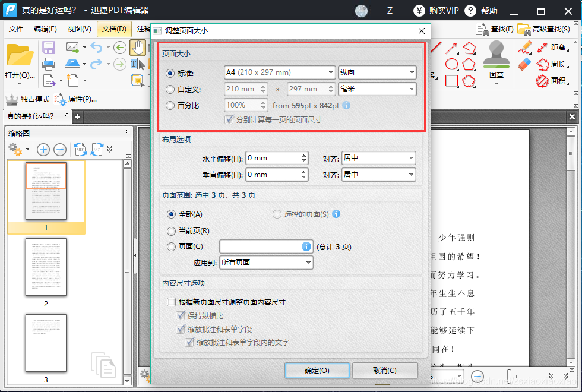Click the 确定(O) button
This screenshot has width=582, height=392.
(x=317, y=371)
